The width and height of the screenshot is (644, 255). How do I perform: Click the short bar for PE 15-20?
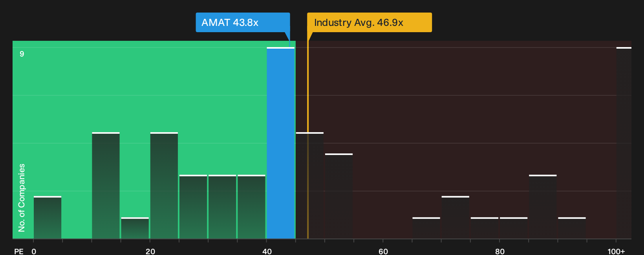tap(135, 228)
